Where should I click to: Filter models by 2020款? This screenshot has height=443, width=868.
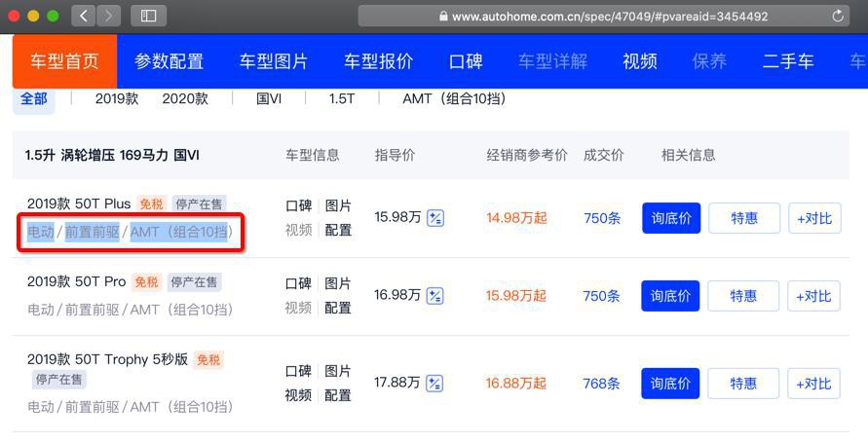point(185,99)
